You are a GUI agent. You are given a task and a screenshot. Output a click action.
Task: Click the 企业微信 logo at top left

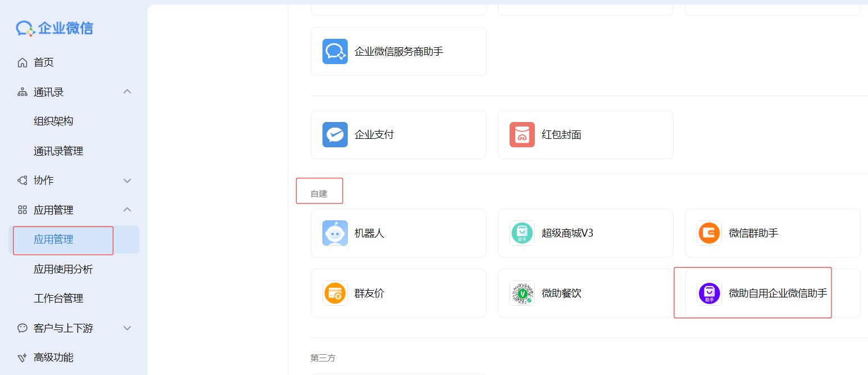pyautogui.click(x=54, y=28)
